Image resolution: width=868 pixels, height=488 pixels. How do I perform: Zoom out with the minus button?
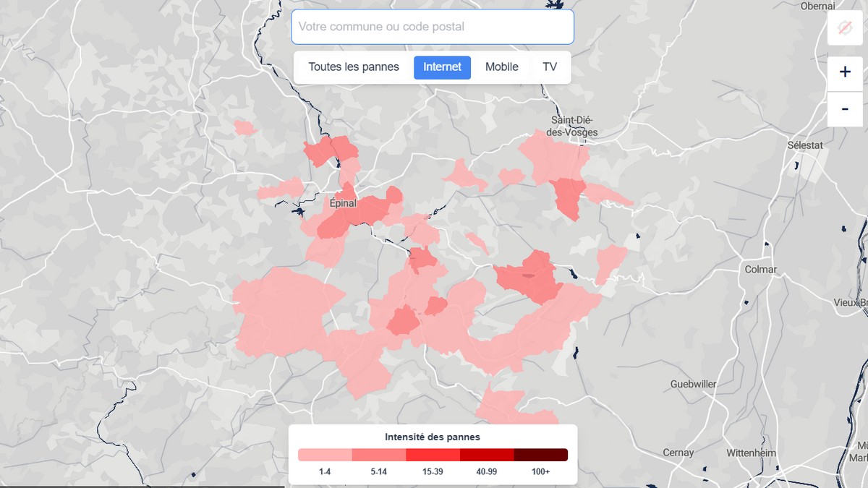[845, 109]
